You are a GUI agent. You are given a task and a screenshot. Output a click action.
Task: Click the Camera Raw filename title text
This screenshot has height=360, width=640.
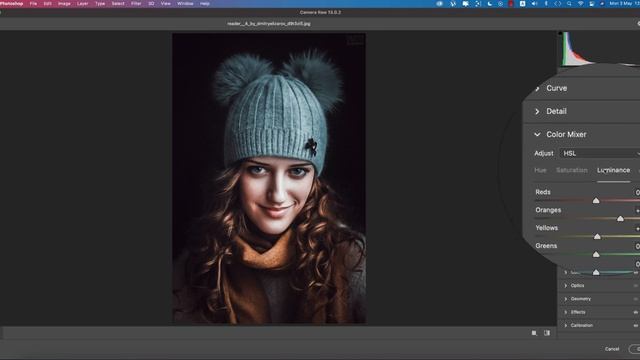click(269, 24)
